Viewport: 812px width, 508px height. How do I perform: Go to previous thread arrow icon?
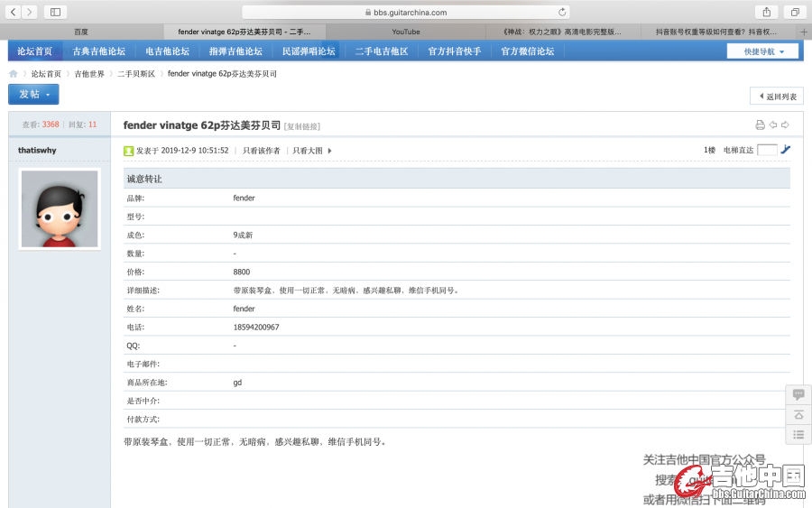point(773,125)
